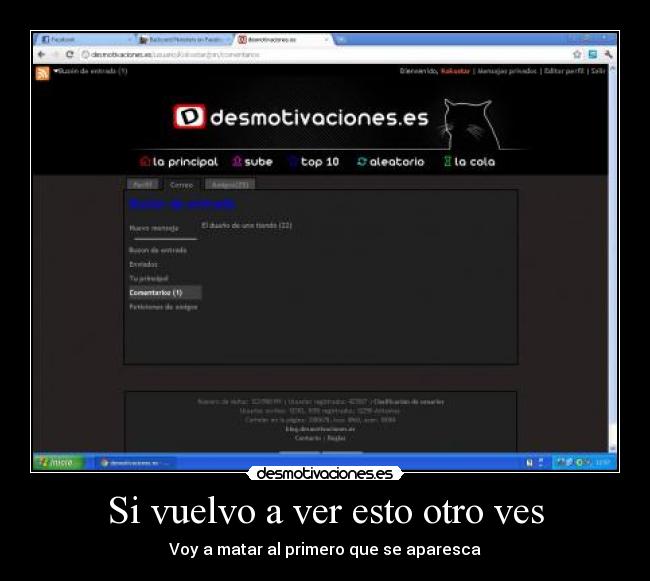Click the page scrollbar up arrow
This screenshot has width=650, height=581.
pos(613,68)
